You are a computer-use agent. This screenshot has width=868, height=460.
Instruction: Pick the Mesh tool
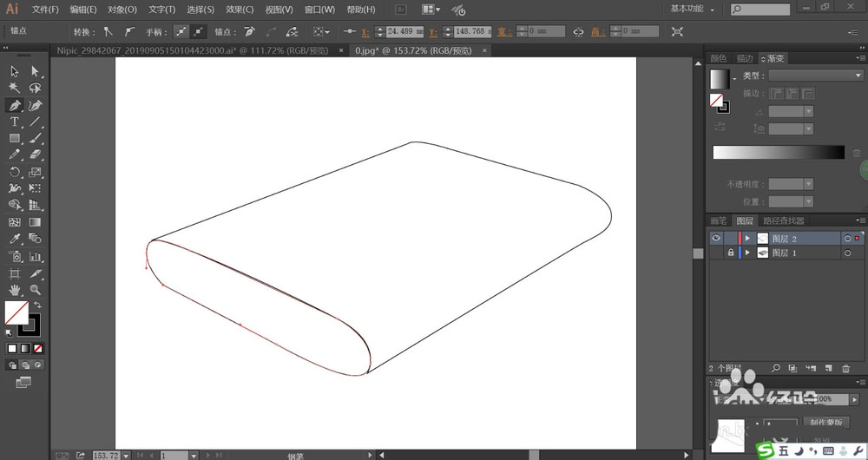tap(15, 222)
